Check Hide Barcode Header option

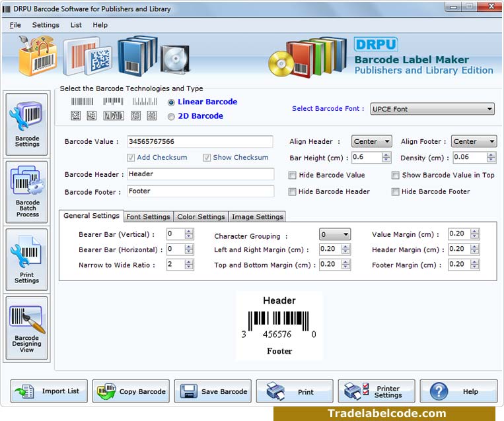tap(292, 192)
